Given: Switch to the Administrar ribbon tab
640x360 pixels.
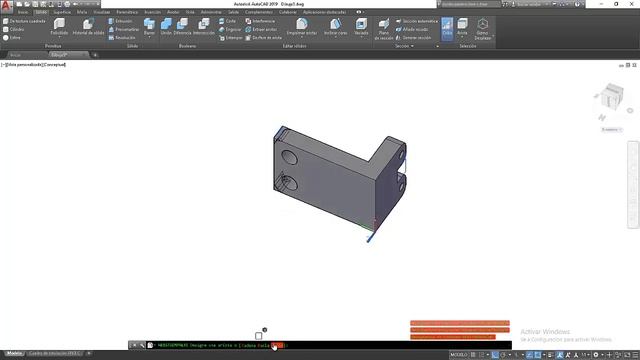Looking at the screenshot, I should click(211, 12).
